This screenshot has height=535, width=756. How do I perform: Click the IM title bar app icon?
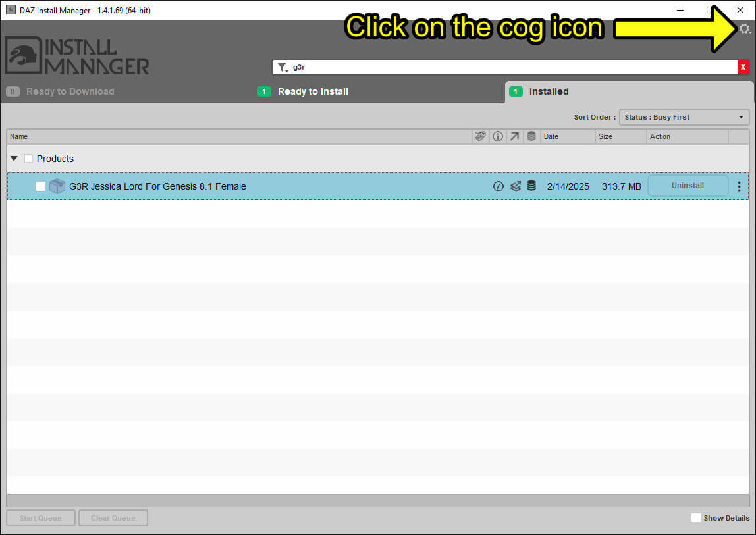click(11, 10)
